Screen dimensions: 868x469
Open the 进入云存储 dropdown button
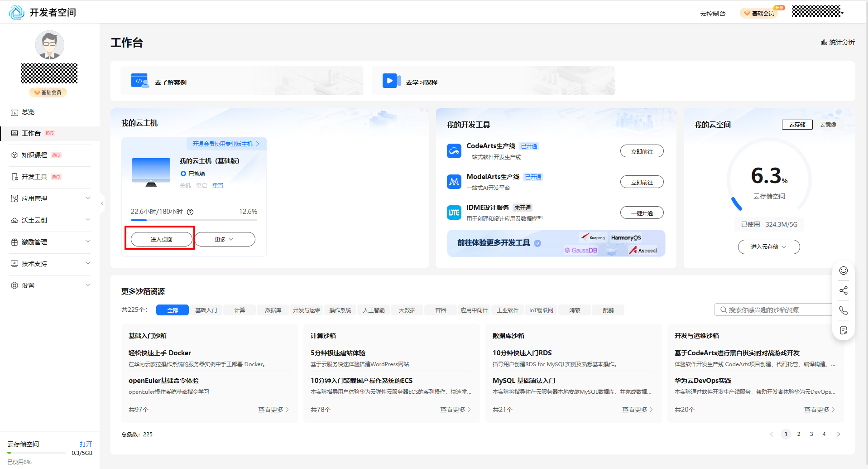769,247
